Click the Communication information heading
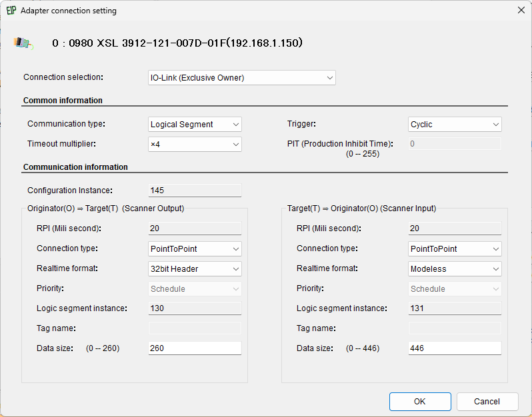The width and height of the screenshot is (532, 417). [75, 167]
